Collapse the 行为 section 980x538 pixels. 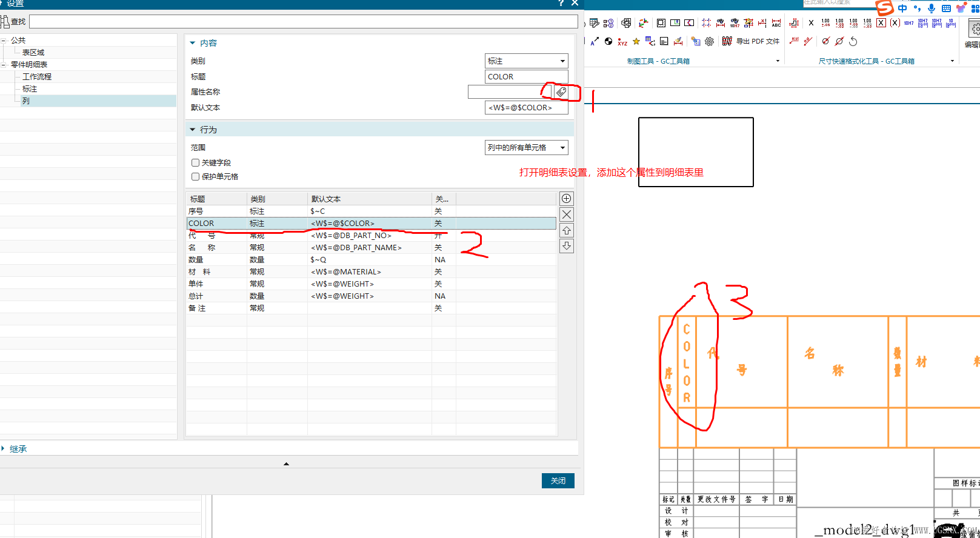click(x=193, y=130)
